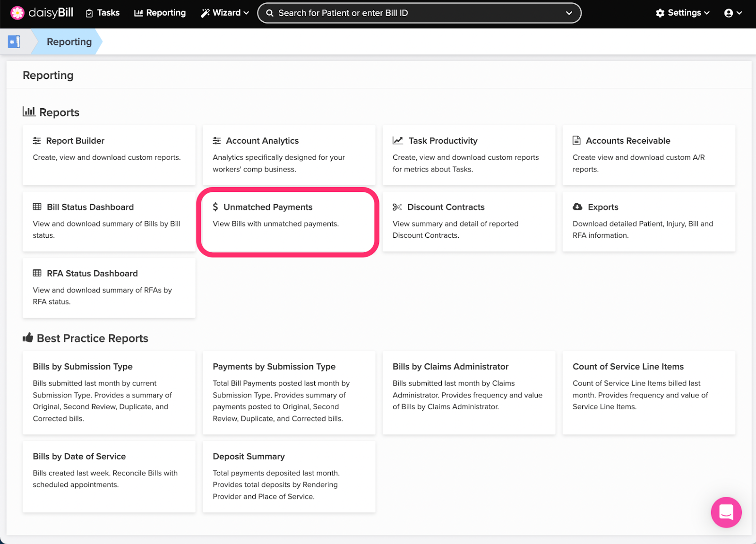This screenshot has width=756, height=544.
Task: Click the home icon in breadcrumb
Action: (14, 42)
